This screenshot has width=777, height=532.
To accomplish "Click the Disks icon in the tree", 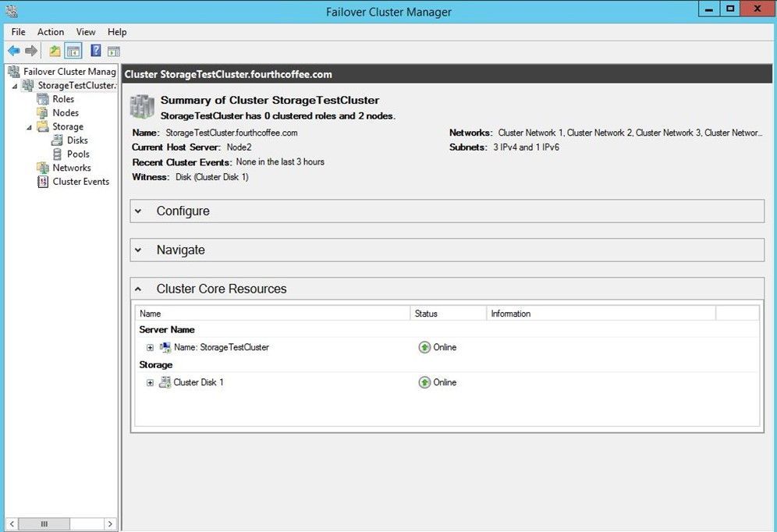I will [57, 140].
